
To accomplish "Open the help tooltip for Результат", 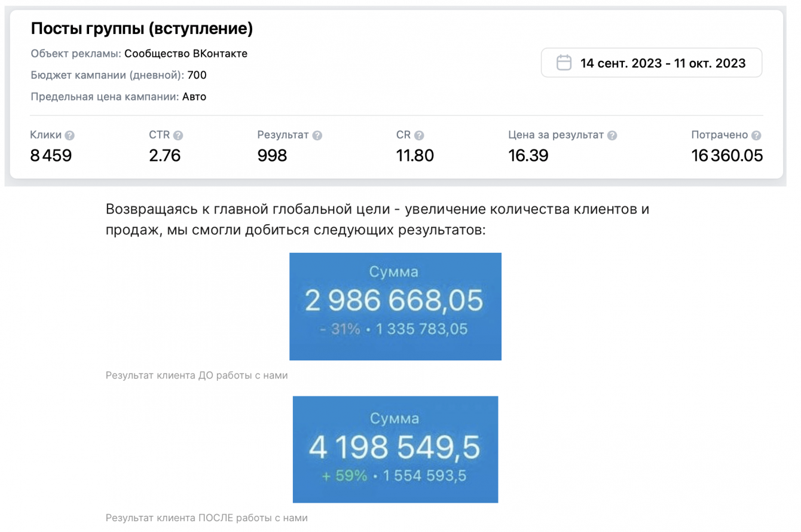I will (x=317, y=136).
